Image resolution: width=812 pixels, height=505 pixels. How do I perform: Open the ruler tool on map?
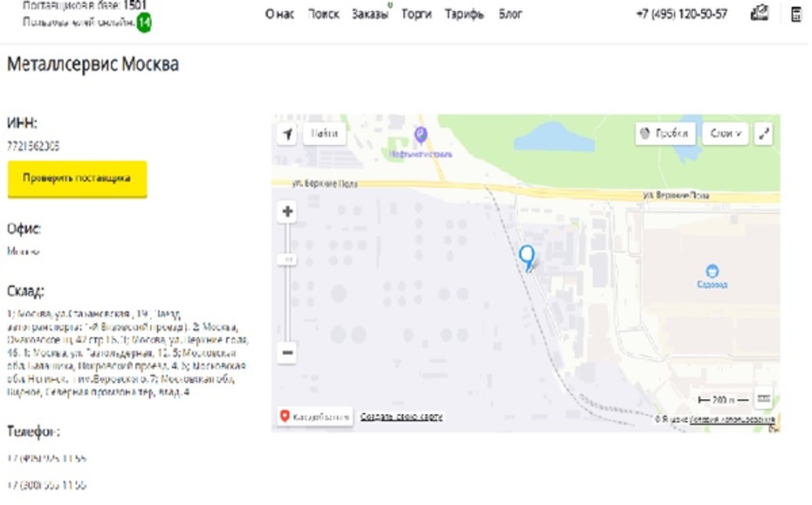pyautogui.click(x=763, y=399)
